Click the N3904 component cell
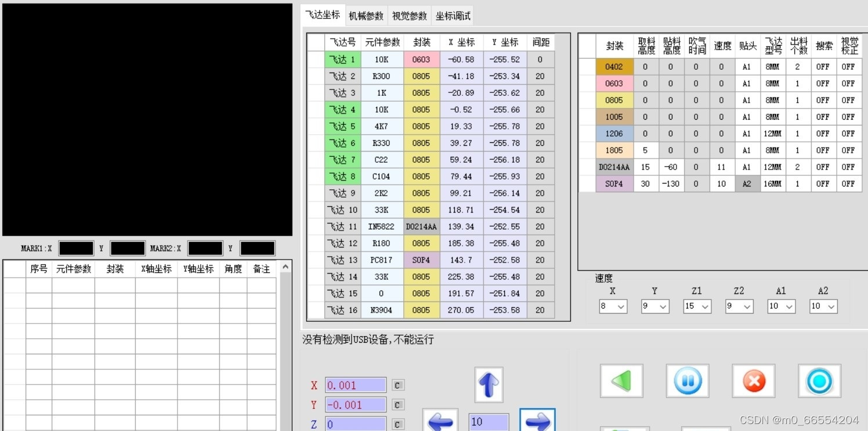This screenshot has height=431, width=868. (x=381, y=310)
